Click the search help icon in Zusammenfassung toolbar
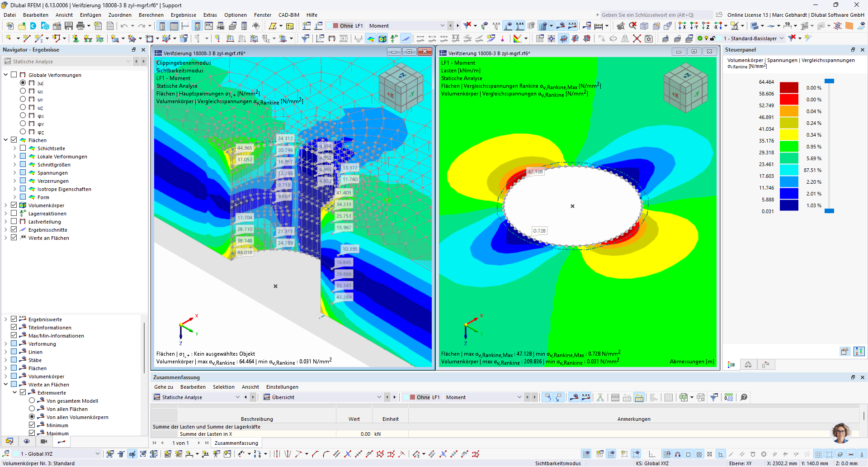 pyautogui.click(x=744, y=397)
